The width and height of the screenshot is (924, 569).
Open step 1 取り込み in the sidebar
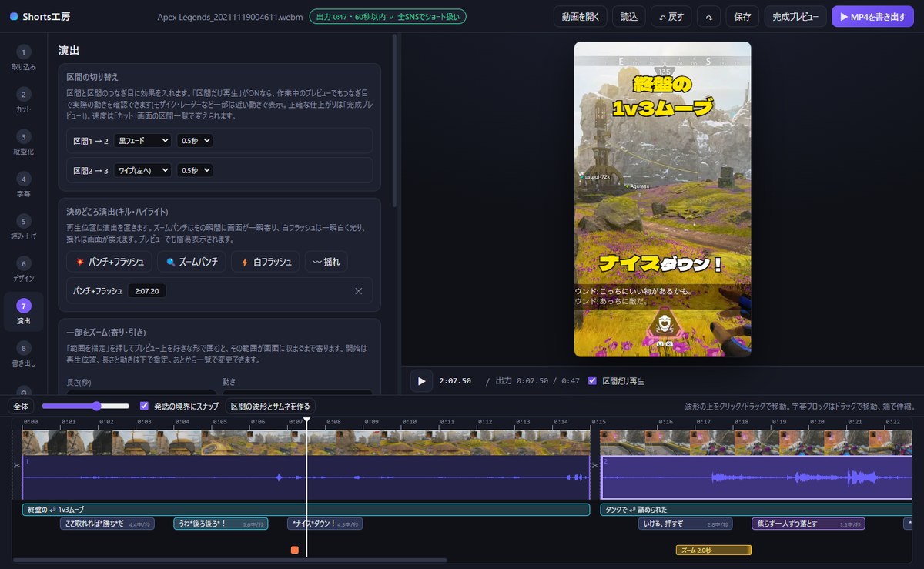click(x=23, y=59)
